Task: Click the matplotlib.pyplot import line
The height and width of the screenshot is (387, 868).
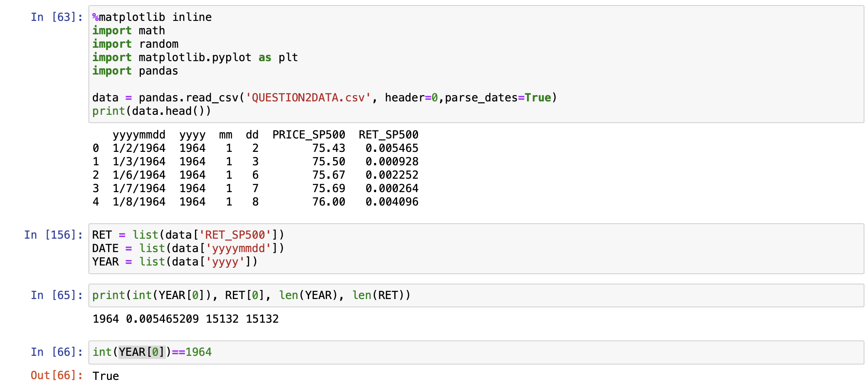Action: click(x=195, y=58)
